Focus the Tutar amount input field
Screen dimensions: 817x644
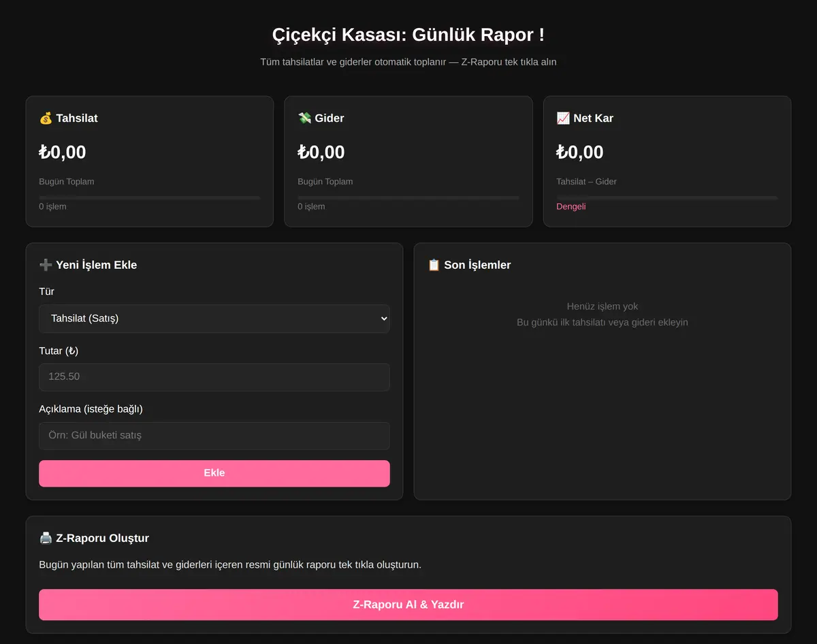point(214,376)
